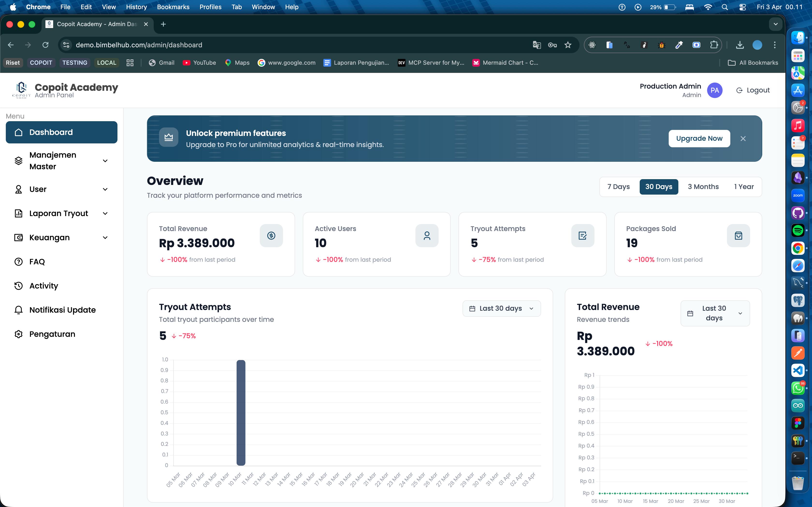Click the user icon on Active Users card
The width and height of the screenshot is (812, 507).
[427, 236]
